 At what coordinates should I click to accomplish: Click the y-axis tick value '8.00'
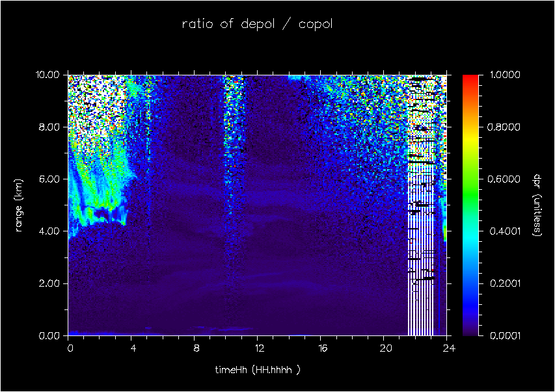coord(49,127)
